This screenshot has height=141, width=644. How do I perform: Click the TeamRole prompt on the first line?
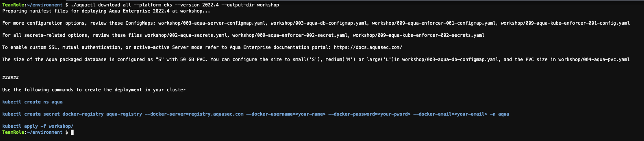pos(13,5)
